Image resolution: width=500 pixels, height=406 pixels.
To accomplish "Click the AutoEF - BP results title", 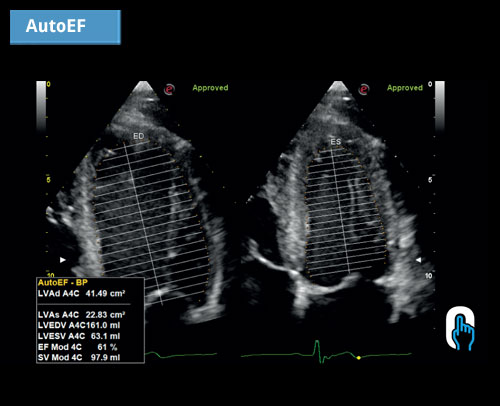I will pyautogui.click(x=63, y=283).
